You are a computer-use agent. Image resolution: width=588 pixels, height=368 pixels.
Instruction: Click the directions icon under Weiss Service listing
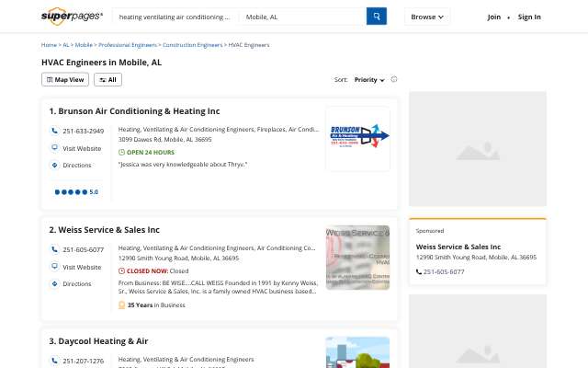54,283
